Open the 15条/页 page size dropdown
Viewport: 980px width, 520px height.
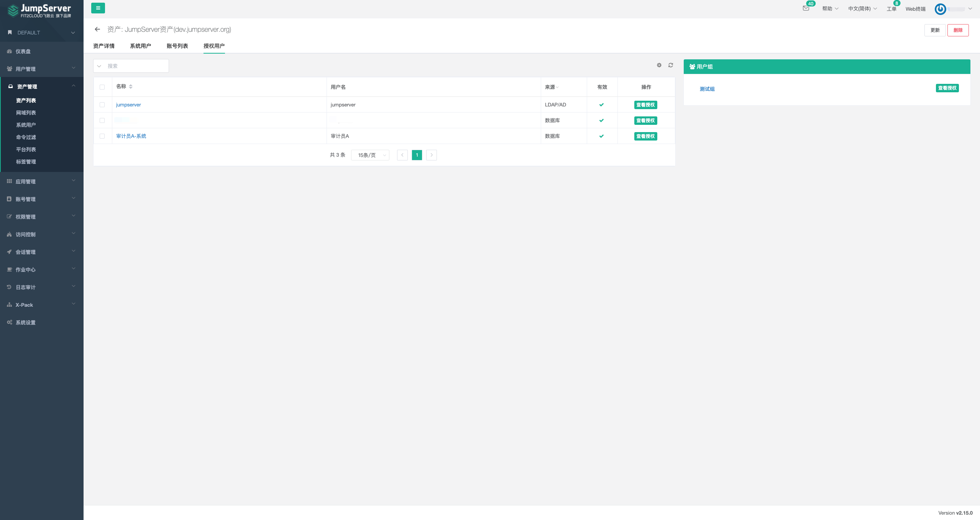coord(370,155)
